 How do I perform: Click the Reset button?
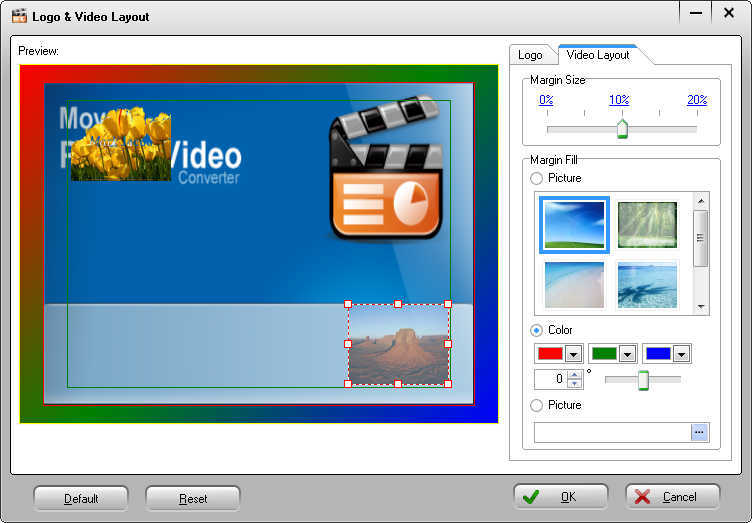(193, 499)
